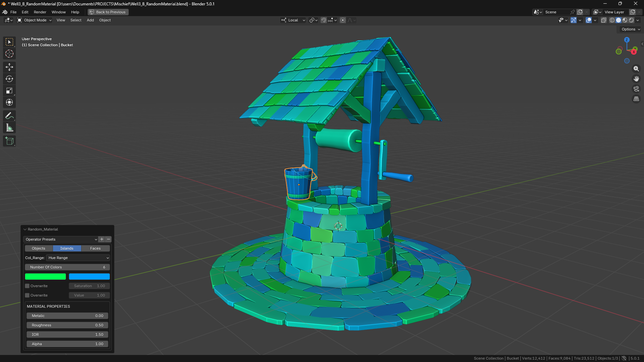Switch to the Faces tab

pos(95,248)
